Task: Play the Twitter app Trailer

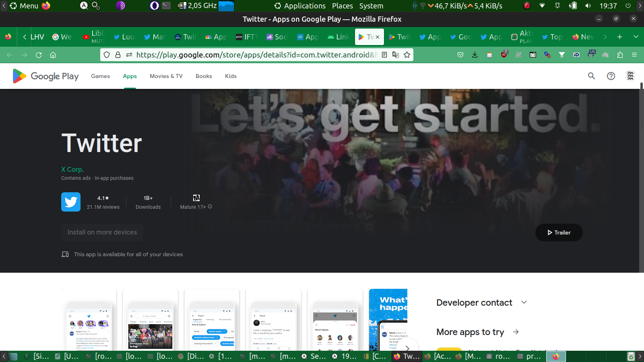Action: (x=559, y=232)
